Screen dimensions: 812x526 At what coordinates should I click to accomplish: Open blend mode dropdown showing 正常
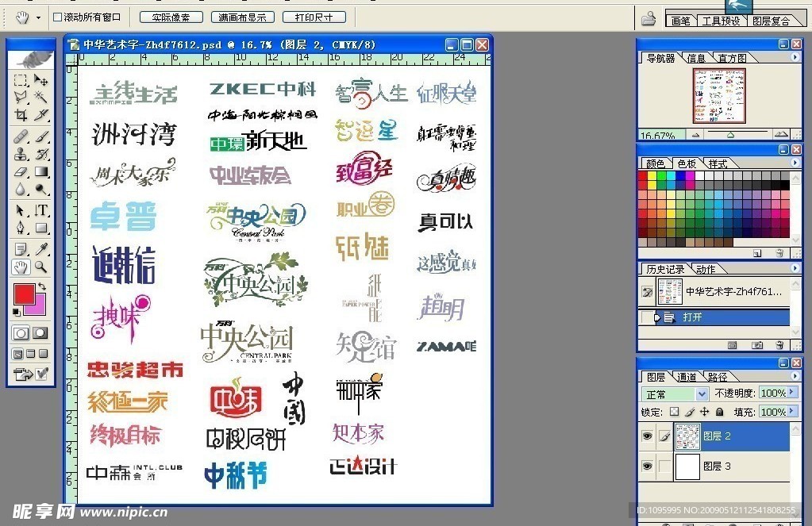[674, 394]
